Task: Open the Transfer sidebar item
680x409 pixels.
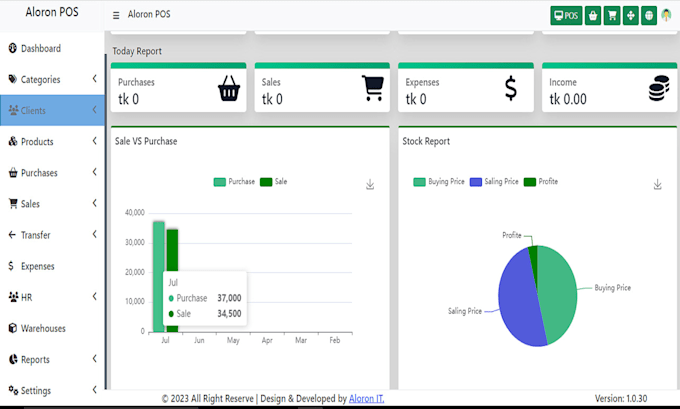Action: tap(52, 235)
